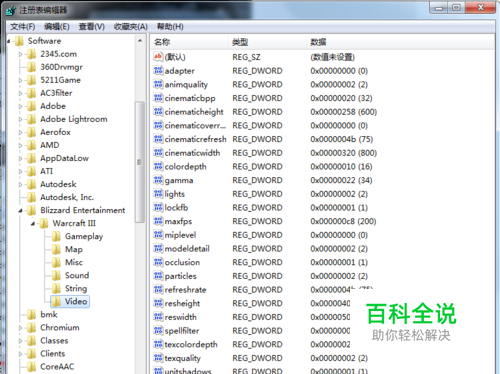Click the Gameplay folder icon
This screenshot has width=500, height=374.
pyautogui.click(x=56, y=236)
